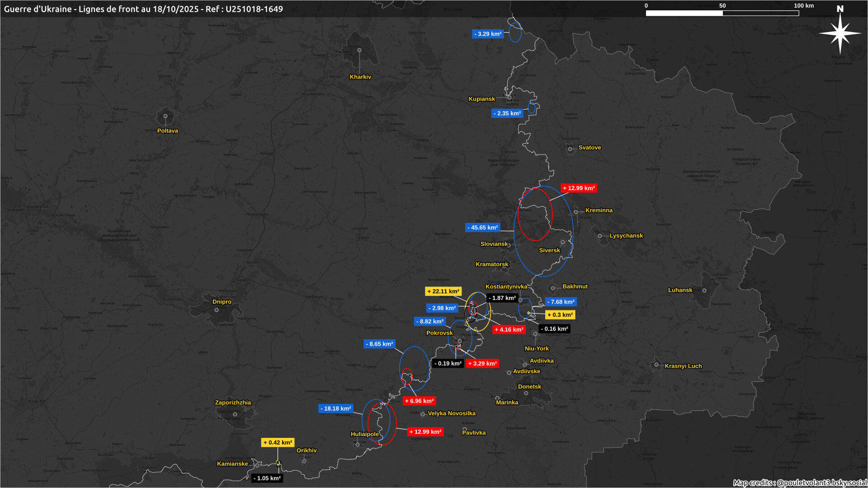This screenshot has height=488, width=868.
Task: Select the - 45.65 km² blue label
Action: (482, 228)
